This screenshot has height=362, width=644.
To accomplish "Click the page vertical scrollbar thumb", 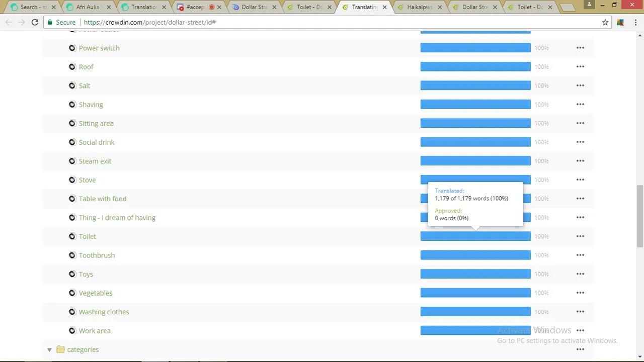I will pos(640,216).
